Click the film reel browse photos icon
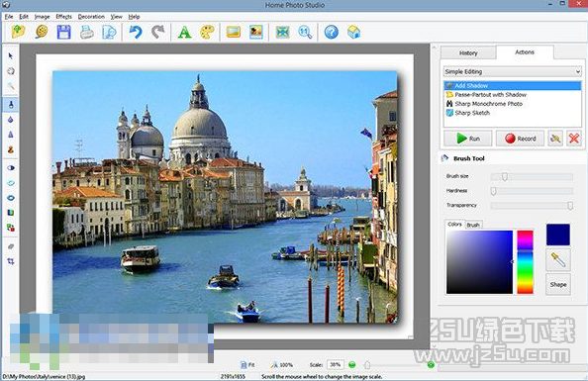The height and width of the screenshot is (381, 588). click(42, 33)
